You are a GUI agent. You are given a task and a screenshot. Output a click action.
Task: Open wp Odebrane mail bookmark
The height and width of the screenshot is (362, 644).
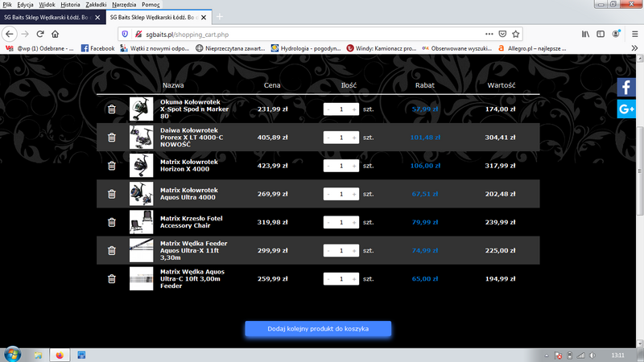click(39, 48)
